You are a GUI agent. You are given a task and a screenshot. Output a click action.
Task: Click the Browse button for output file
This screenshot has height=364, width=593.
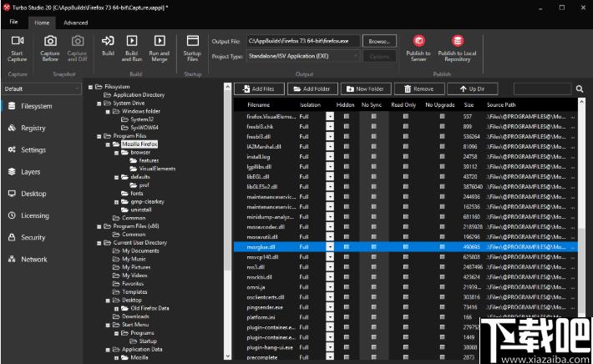(379, 41)
